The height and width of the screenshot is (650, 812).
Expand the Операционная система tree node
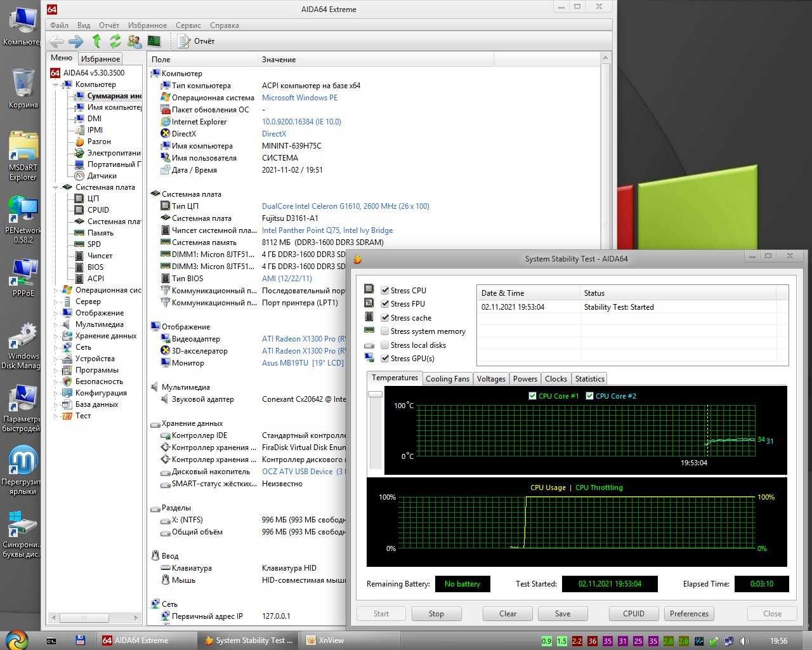point(55,290)
